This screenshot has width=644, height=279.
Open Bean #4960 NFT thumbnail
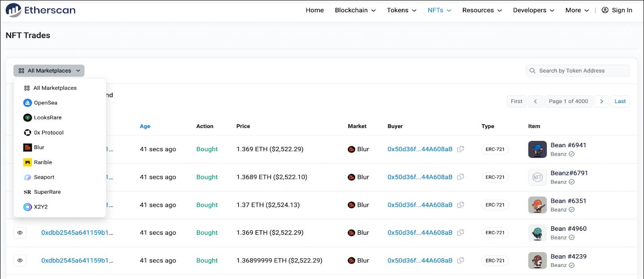coord(537,233)
